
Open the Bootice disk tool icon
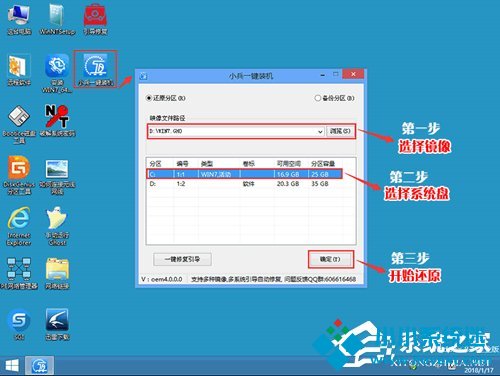click(19, 124)
